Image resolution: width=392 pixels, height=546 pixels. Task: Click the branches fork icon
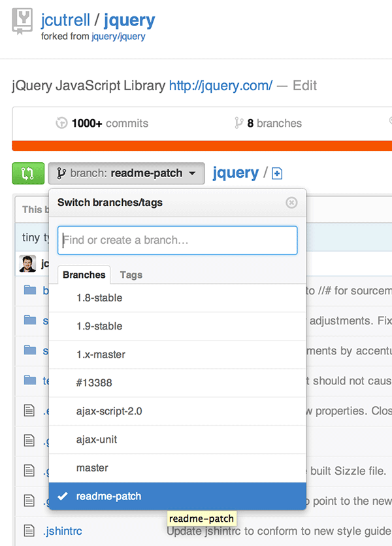[x=238, y=123]
